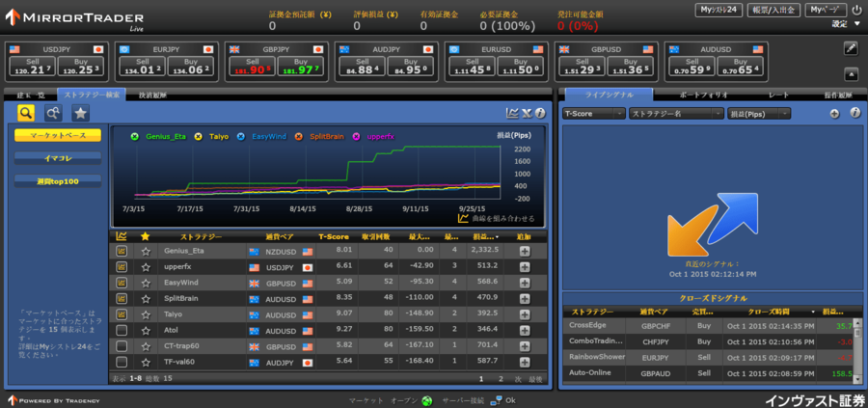Click the Myシストレ24 button
Screen dimensions: 868x408
pos(719,10)
